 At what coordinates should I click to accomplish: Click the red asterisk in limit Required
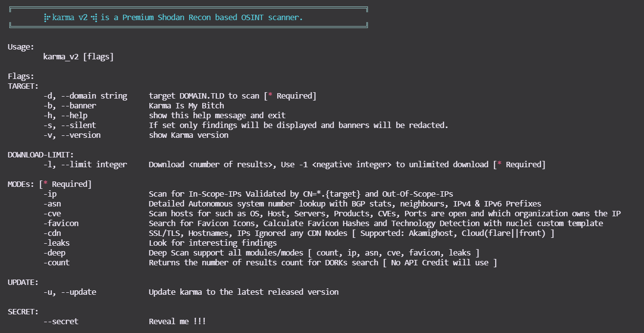tap(500, 164)
